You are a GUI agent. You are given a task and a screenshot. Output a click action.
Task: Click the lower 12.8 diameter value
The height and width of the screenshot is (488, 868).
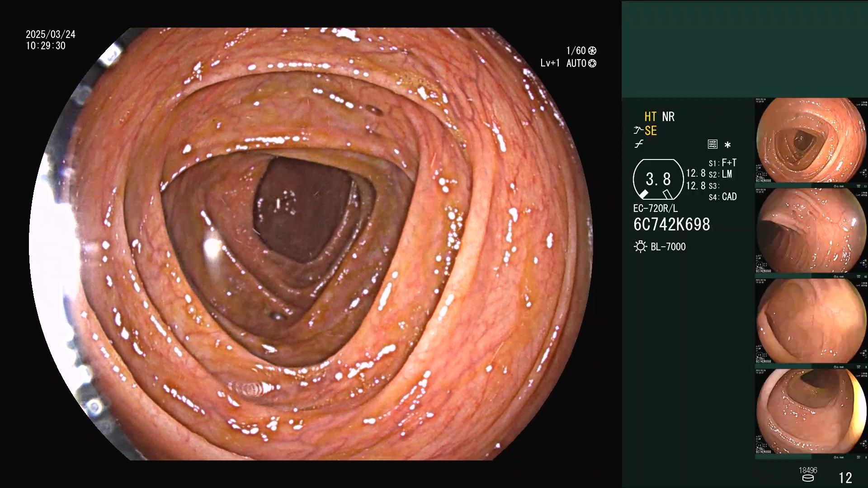coord(696,186)
